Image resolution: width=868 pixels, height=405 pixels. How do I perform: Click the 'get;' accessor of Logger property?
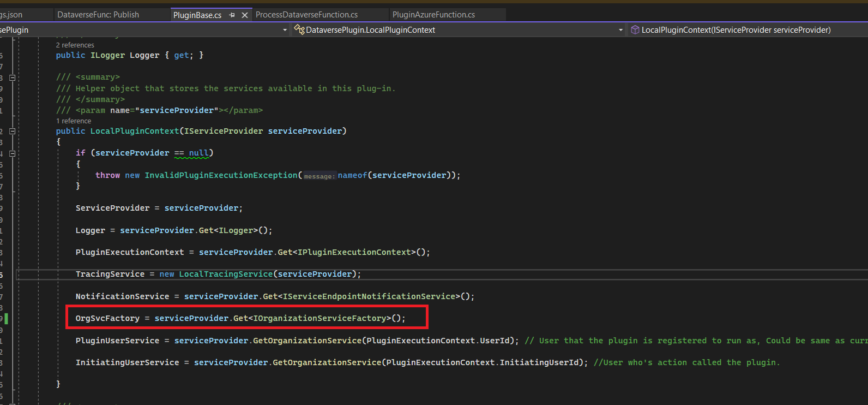(x=183, y=55)
